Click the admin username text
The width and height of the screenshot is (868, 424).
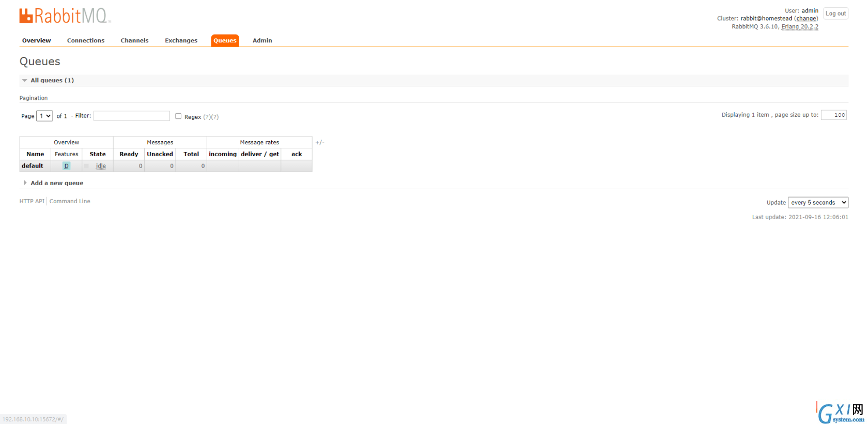pos(810,11)
